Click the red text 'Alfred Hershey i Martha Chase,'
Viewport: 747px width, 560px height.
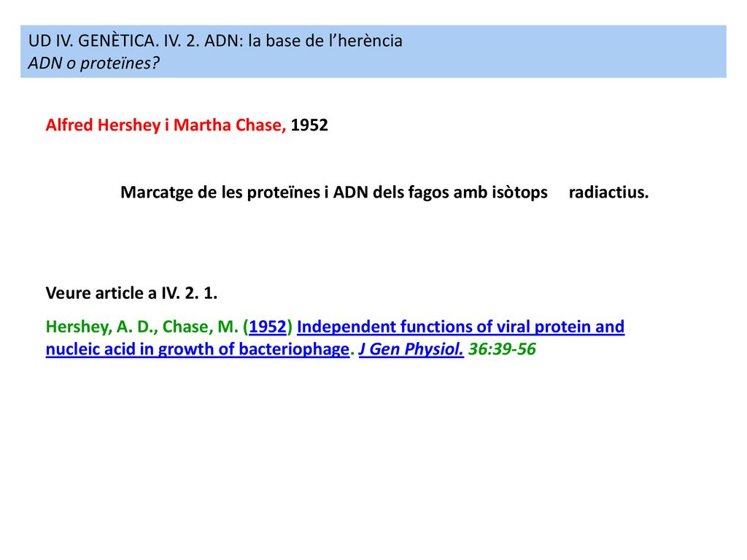tap(166, 125)
